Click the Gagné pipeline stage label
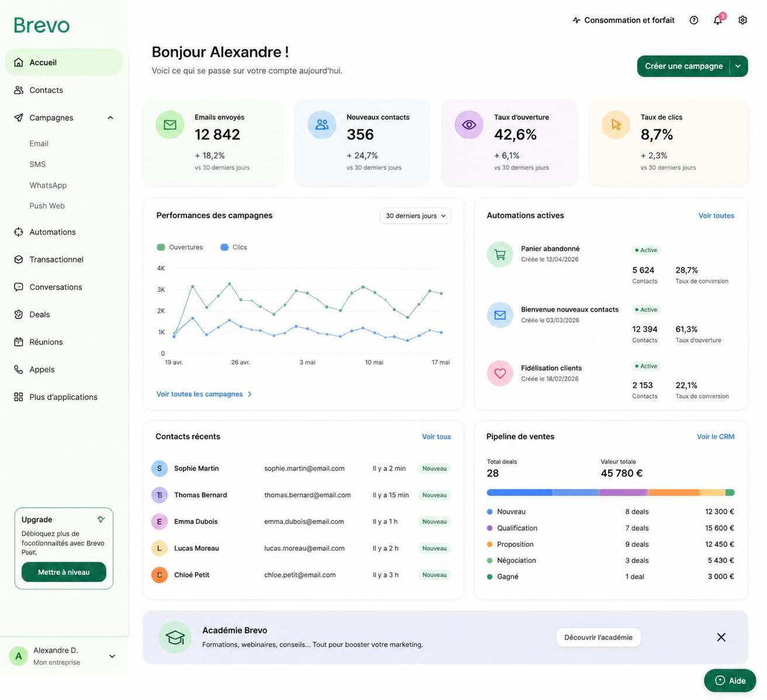 click(x=508, y=577)
